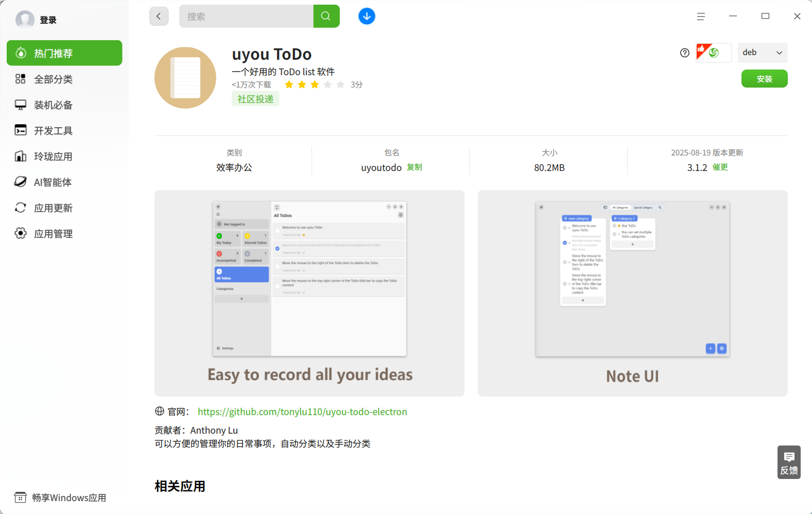Viewport: 812px width, 514px height.
Task: Click the category value '效率办公'
Action: click(234, 168)
